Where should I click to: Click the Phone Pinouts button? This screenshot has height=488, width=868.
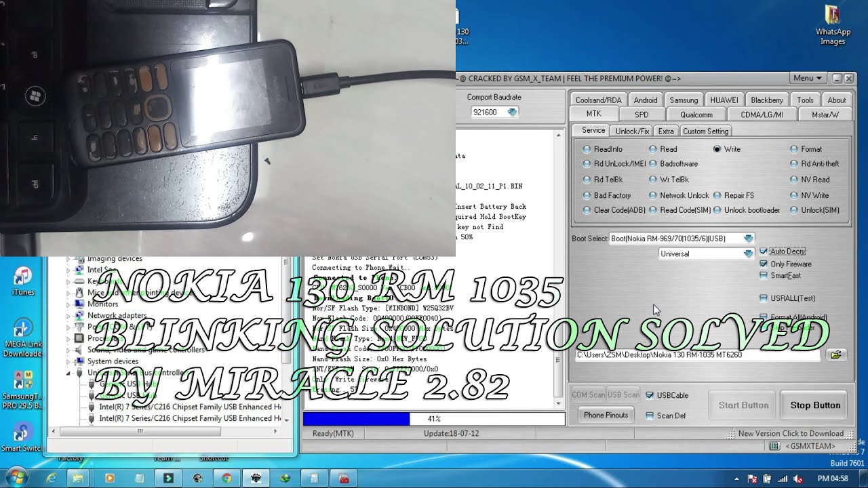tap(606, 415)
